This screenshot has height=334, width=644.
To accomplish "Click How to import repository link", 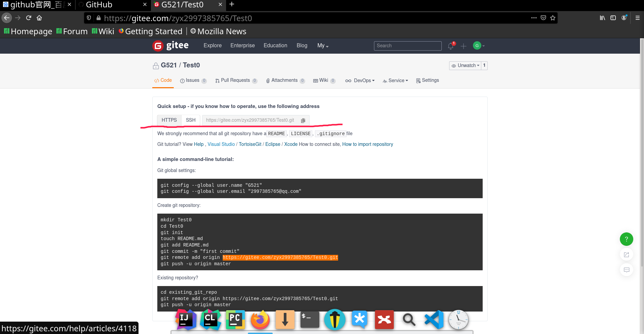I will [x=368, y=144].
